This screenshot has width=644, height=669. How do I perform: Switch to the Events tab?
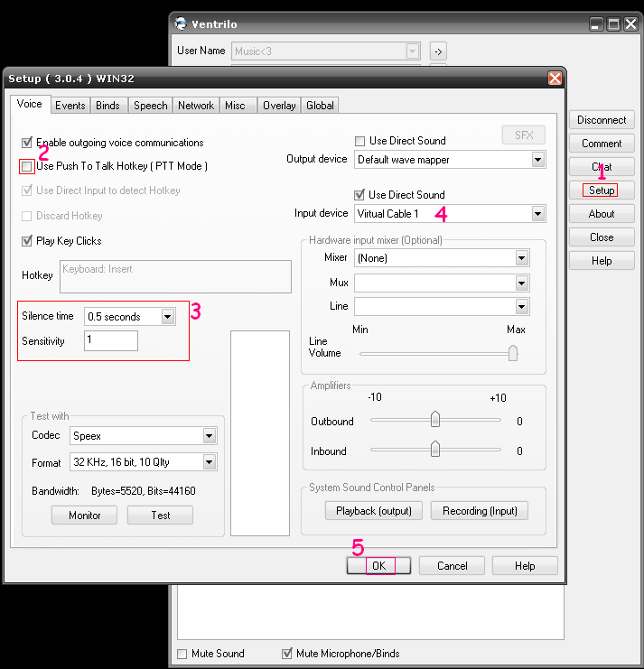tap(70, 106)
